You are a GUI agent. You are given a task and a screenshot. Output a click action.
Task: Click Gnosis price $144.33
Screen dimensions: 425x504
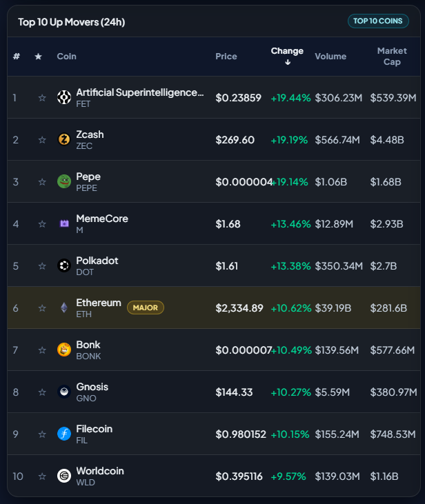click(234, 392)
